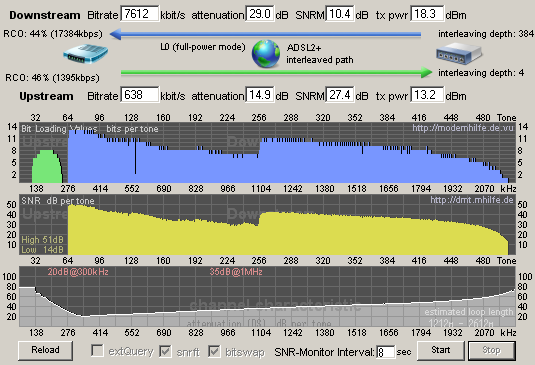Click the downstream bitrate field 7612

pyautogui.click(x=140, y=14)
